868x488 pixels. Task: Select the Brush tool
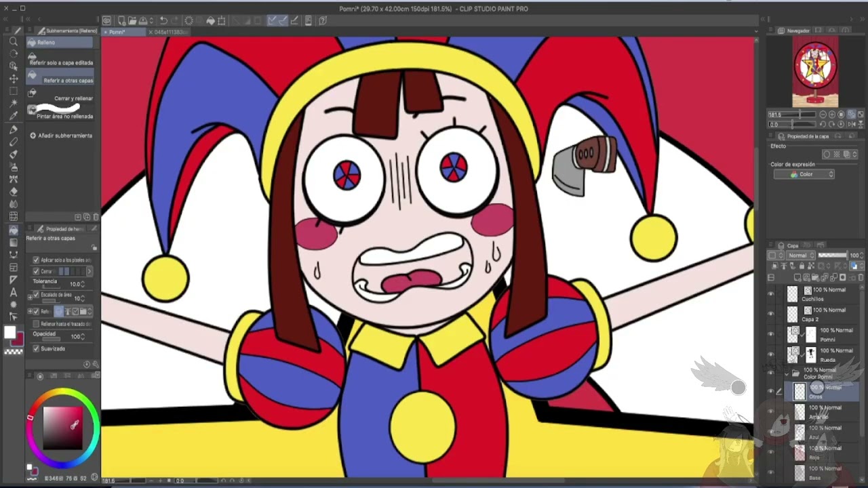[13, 155]
